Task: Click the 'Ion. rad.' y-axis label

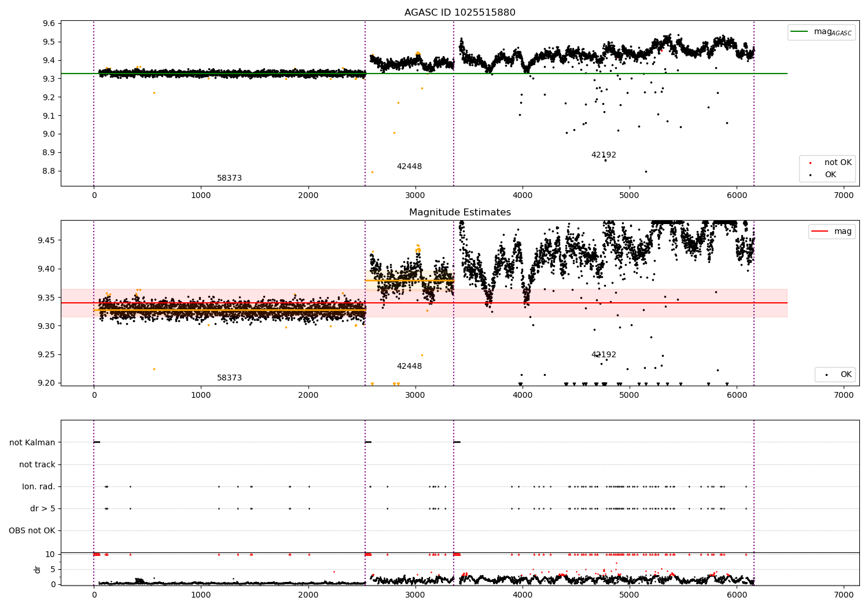Action: coord(39,486)
